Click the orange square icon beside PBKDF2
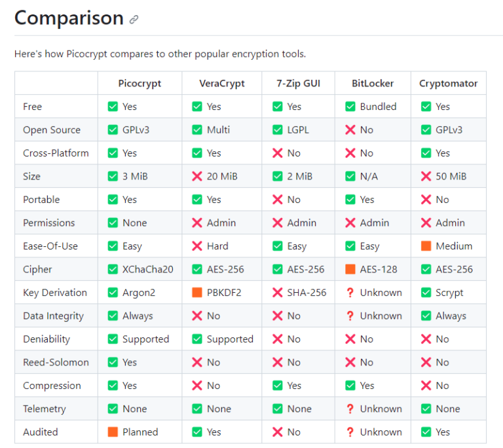The width and height of the screenshot is (503, 448). [196, 293]
